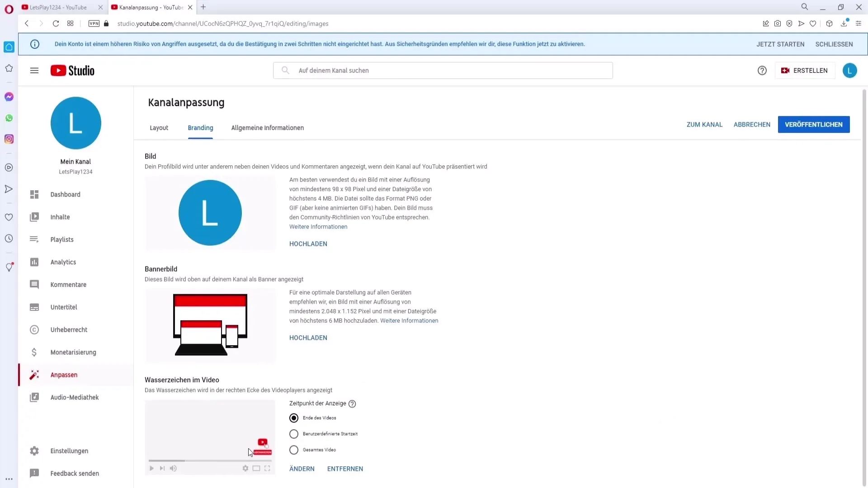Click YouTube Studio home icon
The width and height of the screenshot is (868, 488).
click(x=72, y=70)
